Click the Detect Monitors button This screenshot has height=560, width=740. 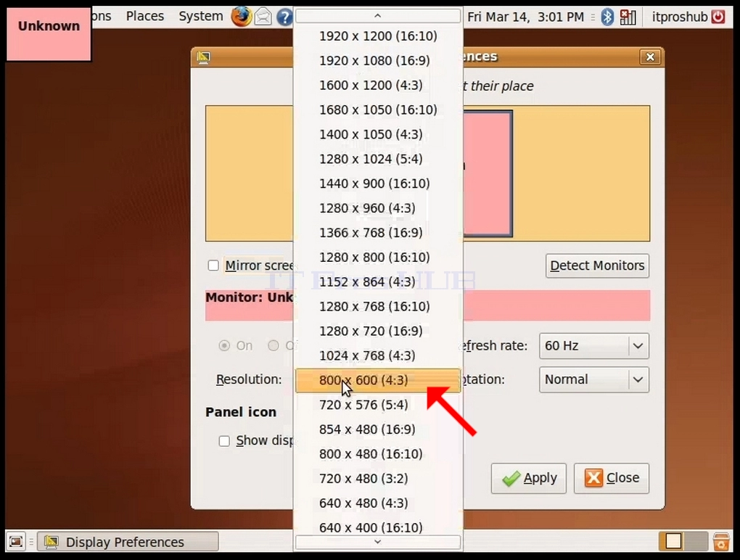pos(598,265)
